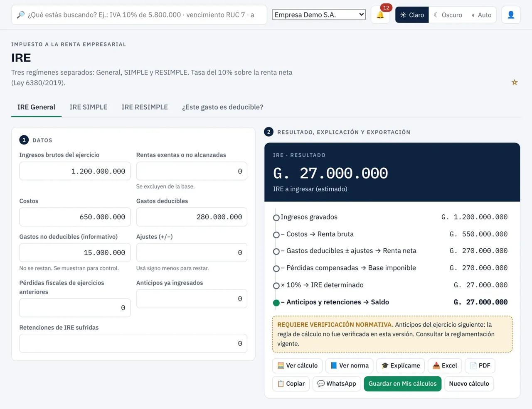This screenshot has width=532, height=409.
Task: Copy the result with Copiar
Action: coord(291,384)
